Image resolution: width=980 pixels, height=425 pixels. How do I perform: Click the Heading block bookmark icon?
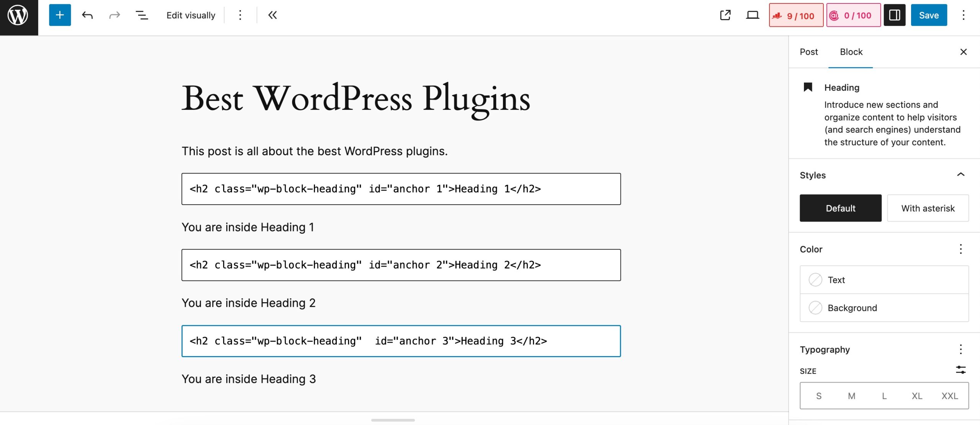click(x=808, y=87)
